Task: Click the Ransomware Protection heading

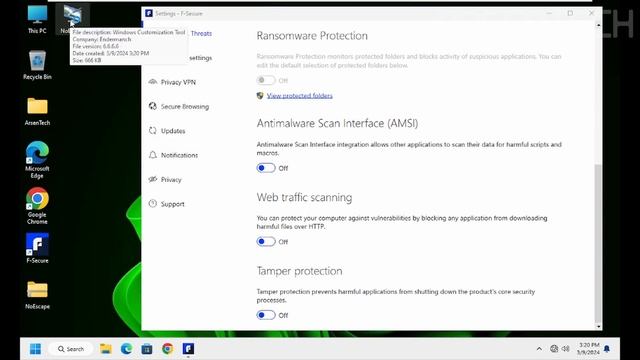Action: (x=312, y=36)
